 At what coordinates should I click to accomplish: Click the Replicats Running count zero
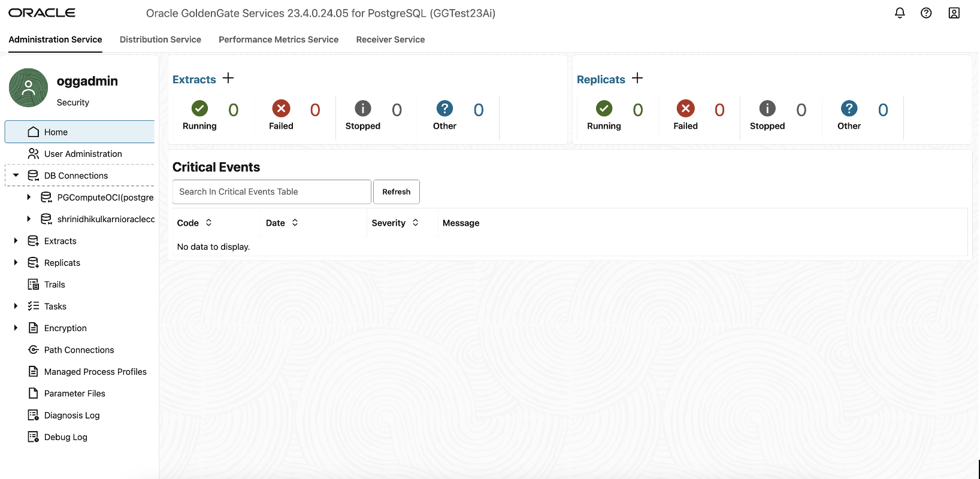[638, 110]
